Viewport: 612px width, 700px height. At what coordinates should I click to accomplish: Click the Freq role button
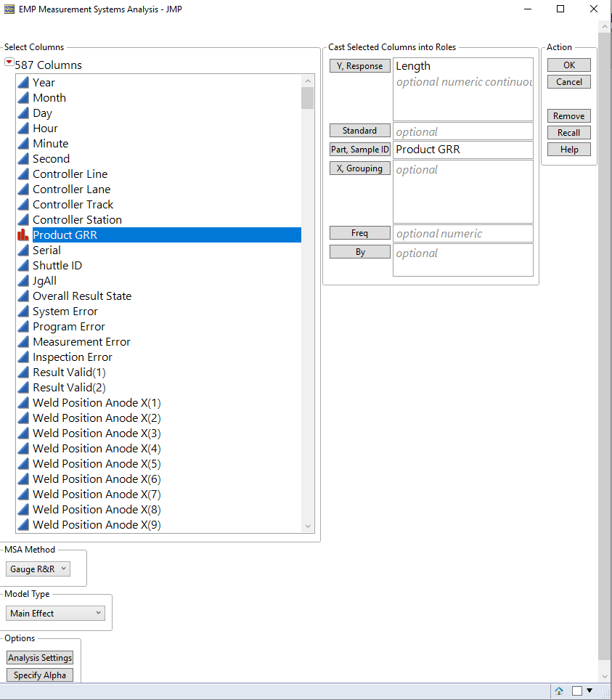(360, 232)
